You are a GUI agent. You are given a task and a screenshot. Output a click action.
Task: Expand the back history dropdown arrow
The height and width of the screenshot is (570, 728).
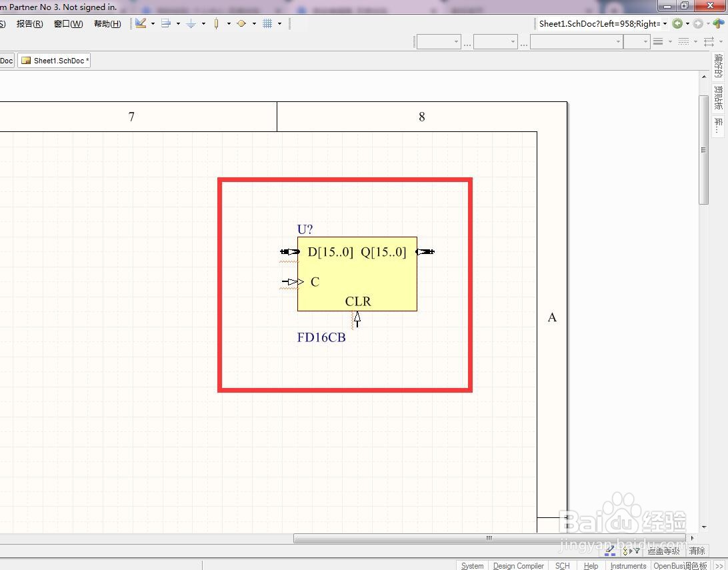(687, 23)
